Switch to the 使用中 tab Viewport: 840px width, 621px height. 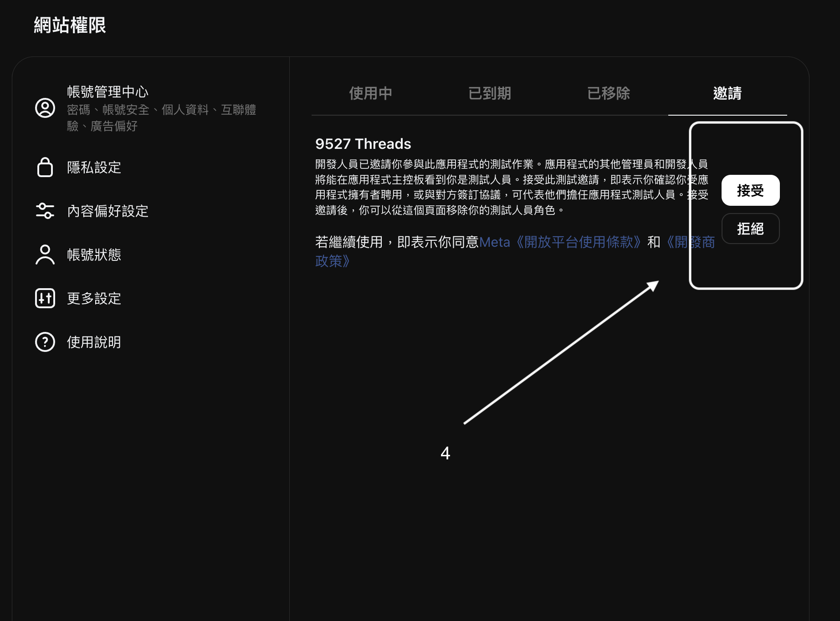[x=371, y=93]
